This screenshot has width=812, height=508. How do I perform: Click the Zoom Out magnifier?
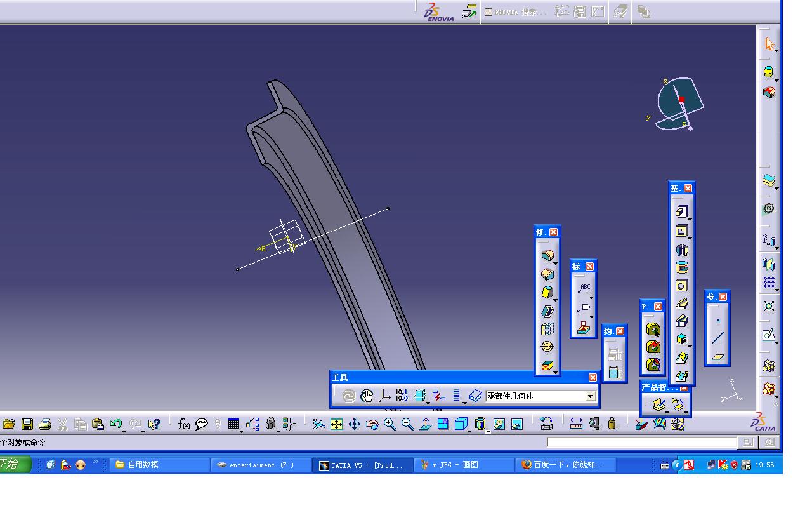pos(407,424)
